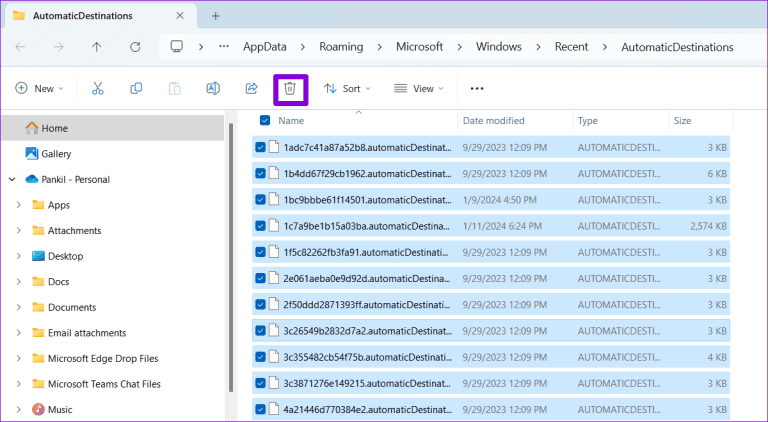Click the Copy icon in toolbar
This screenshot has height=422, width=768.
[136, 89]
